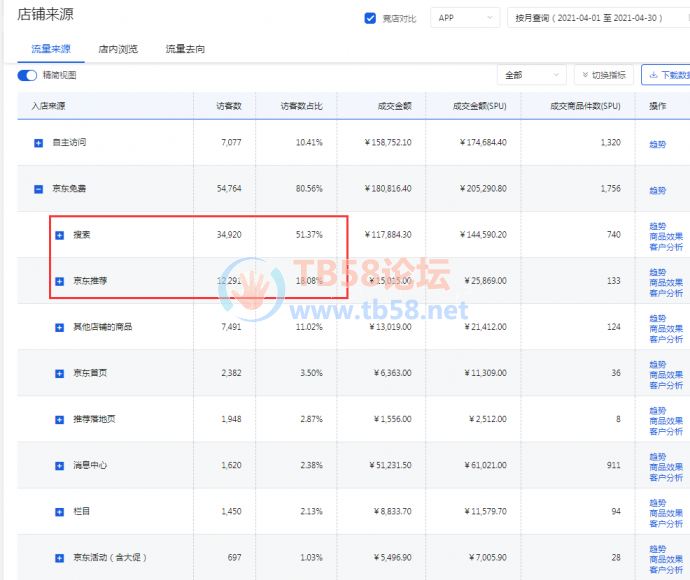Image resolution: width=690 pixels, height=580 pixels.
Task: Open 趋势 link in 其他店铺的商品 row
Action: [657, 318]
